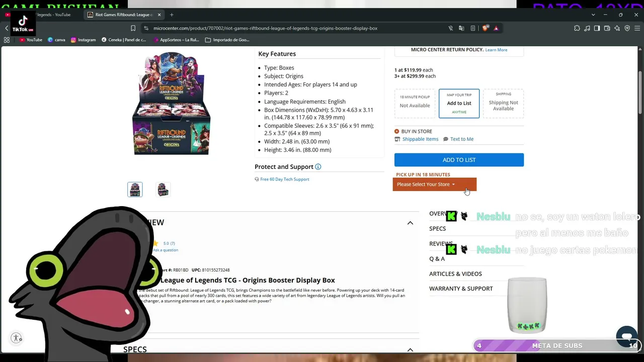644x362 pixels.
Task: Click the 'Subject: Origins' key feature
Action: (x=284, y=76)
